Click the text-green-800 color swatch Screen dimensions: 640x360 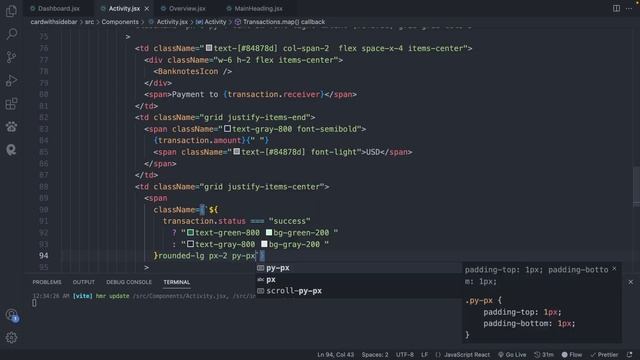point(190,232)
